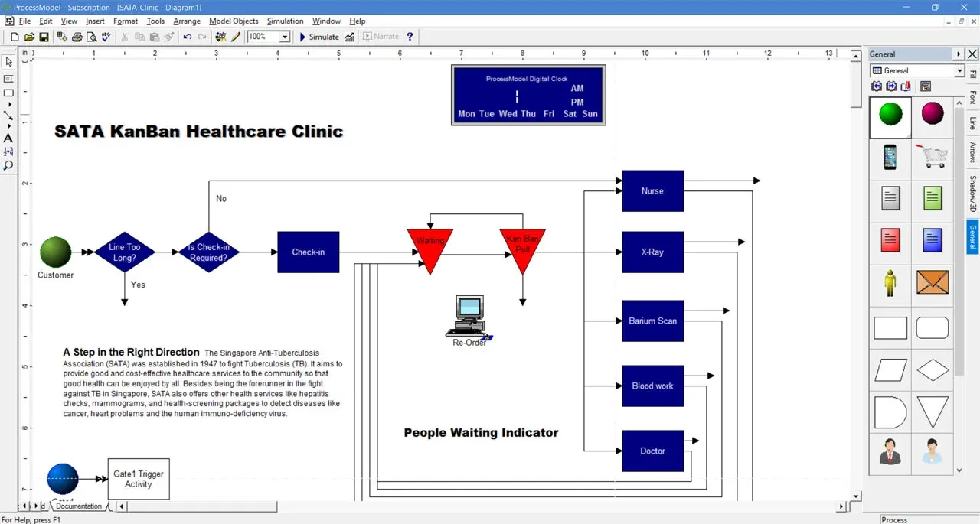Open the Arrange menu
Image resolution: width=980 pixels, height=524 pixels.
187,21
